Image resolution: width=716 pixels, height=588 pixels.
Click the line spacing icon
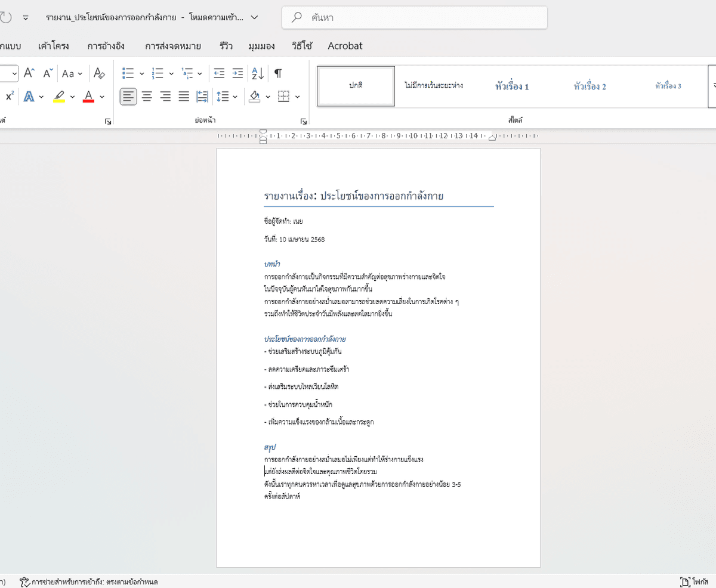(x=223, y=97)
